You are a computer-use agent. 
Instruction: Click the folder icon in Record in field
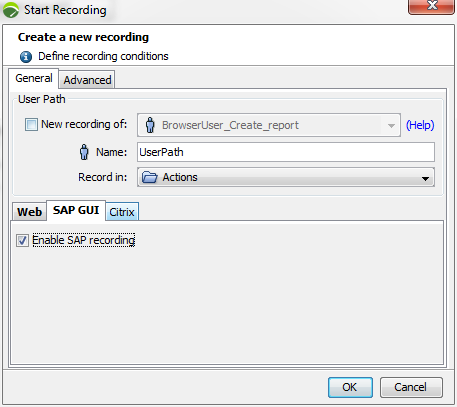[149, 177]
